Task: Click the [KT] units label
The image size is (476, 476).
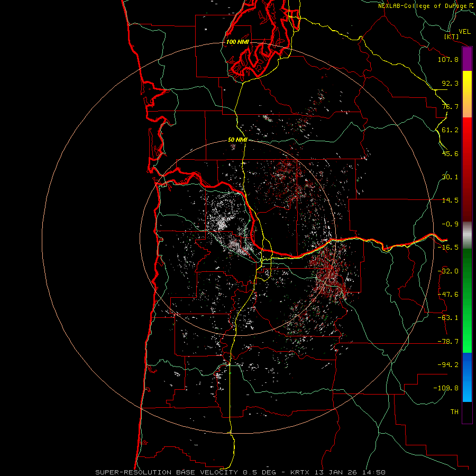Action: tap(452, 36)
